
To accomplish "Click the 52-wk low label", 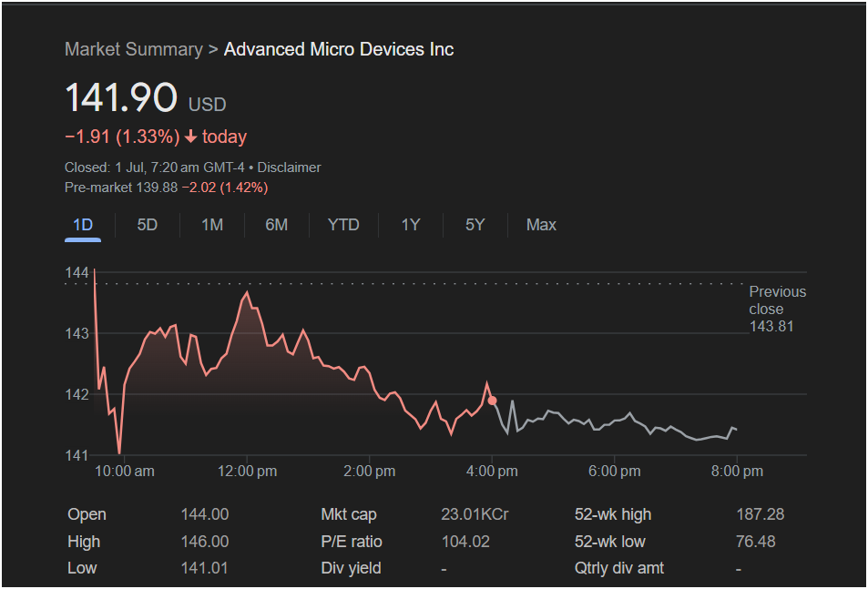I will point(610,542).
